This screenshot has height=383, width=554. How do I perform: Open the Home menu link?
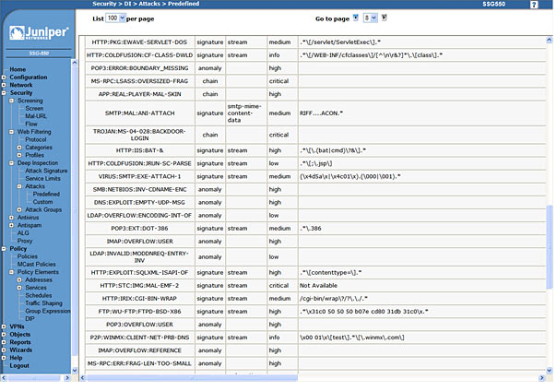[x=17, y=69]
